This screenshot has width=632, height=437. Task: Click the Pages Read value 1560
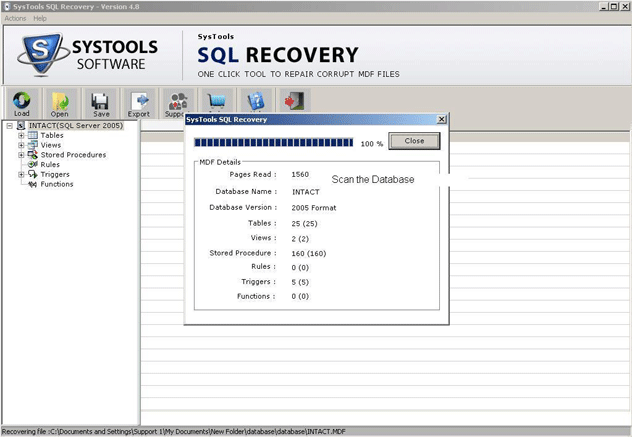pos(300,175)
